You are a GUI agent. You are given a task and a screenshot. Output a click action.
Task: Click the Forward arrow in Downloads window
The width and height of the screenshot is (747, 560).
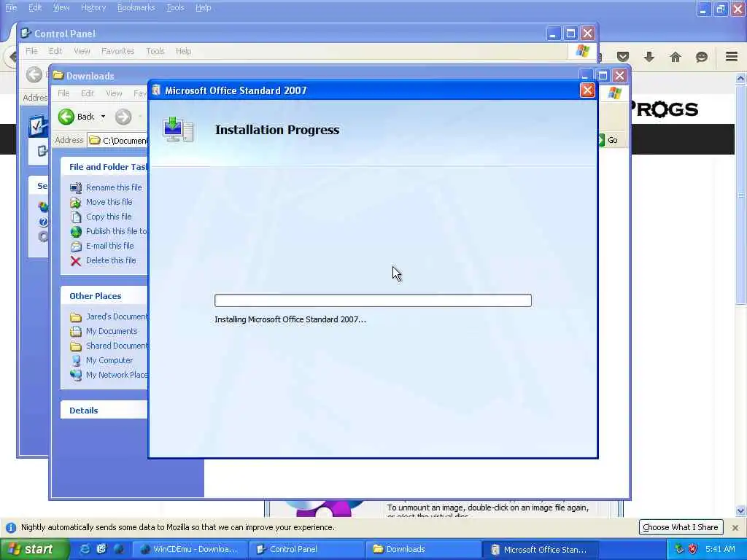[x=123, y=117]
